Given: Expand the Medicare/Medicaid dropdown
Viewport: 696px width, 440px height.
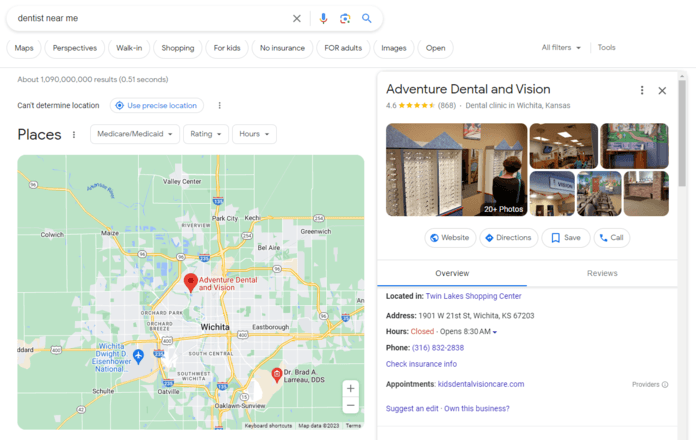Looking at the screenshot, I should [x=136, y=134].
